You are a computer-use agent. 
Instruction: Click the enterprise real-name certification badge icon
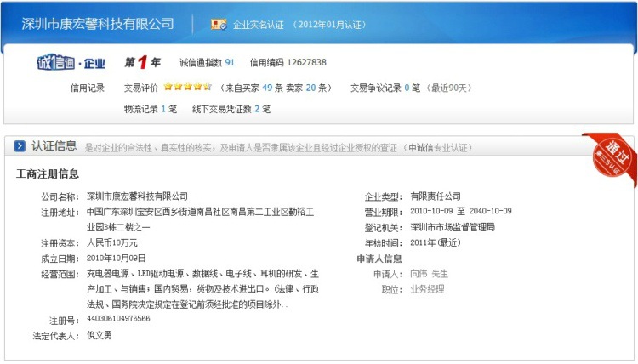pos(219,25)
